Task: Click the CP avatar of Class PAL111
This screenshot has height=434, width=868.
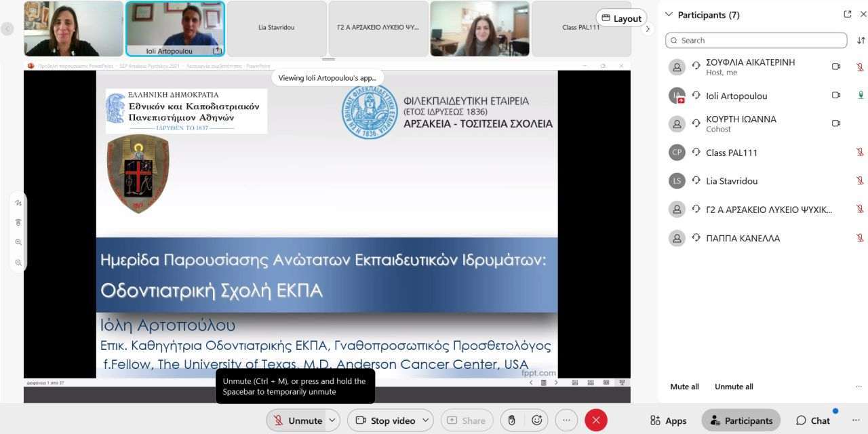Action: pyautogui.click(x=677, y=153)
